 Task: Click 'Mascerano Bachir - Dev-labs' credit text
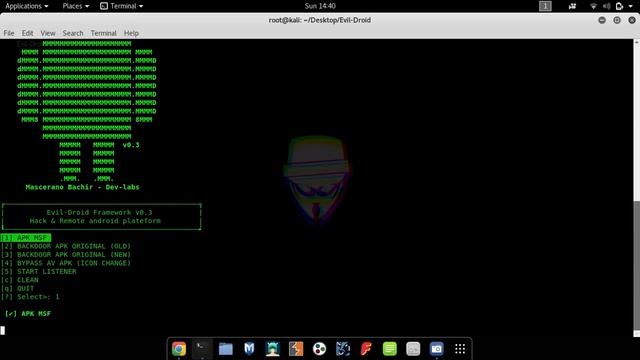tap(82, 187)
